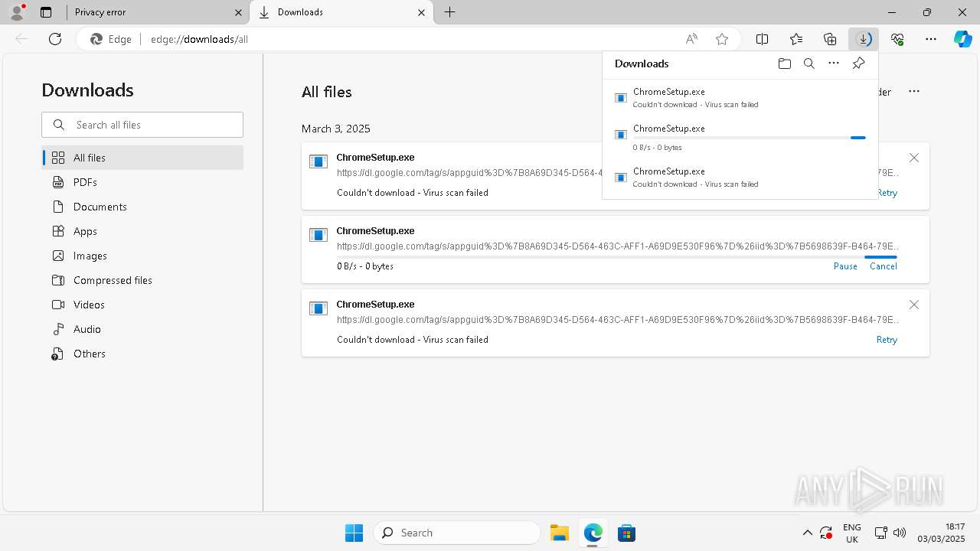Image resolution: width=980 pixels, height=551 pixels.
Task: Filter downloads by Compressed files
Action: (x=142, y=280)
